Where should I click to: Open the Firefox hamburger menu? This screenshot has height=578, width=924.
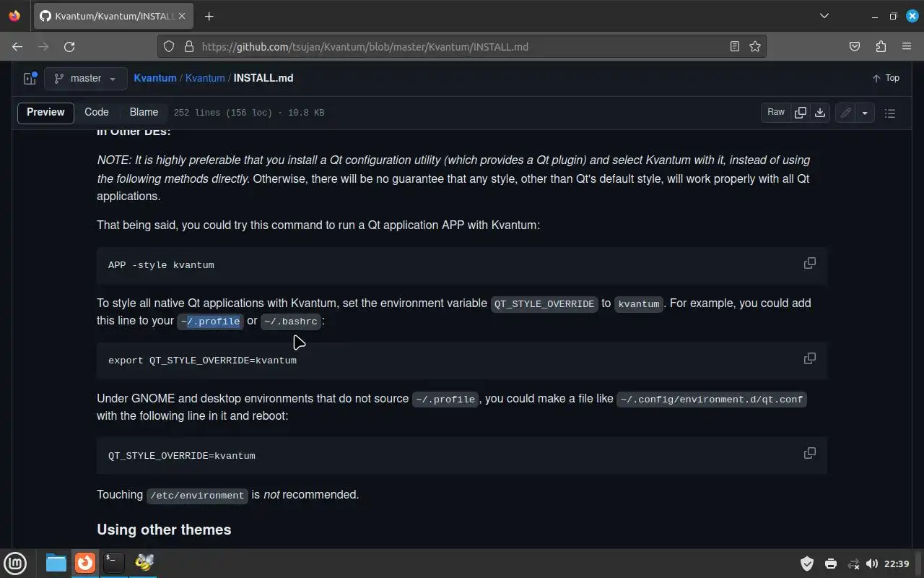click(907, 46)
